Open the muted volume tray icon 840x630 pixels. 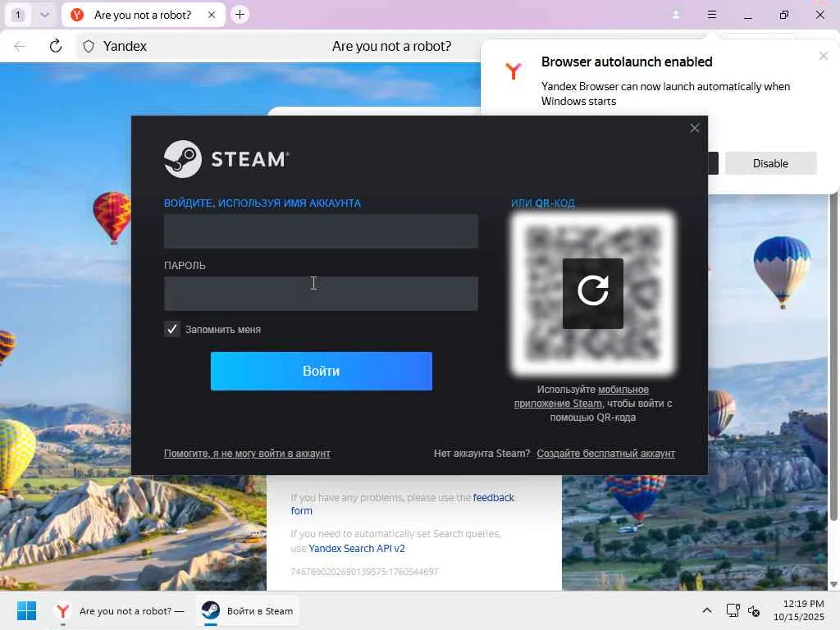click(754, 610)
